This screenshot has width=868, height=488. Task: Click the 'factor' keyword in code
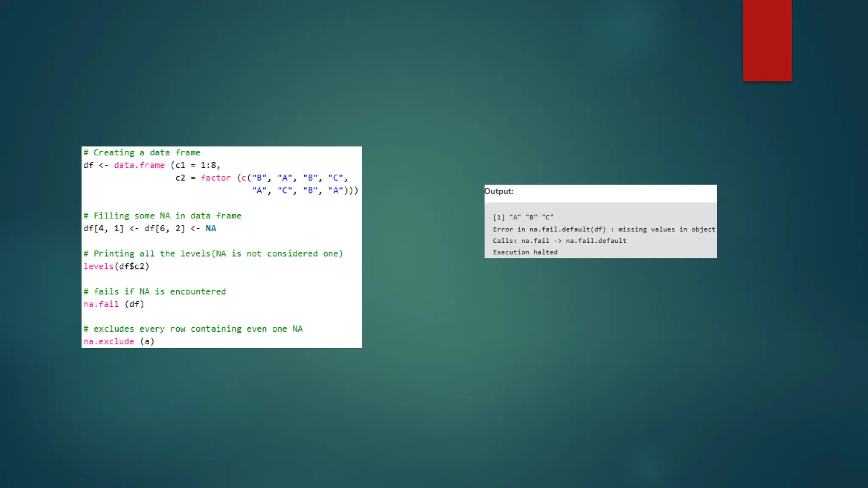click(x=216, y=178)
